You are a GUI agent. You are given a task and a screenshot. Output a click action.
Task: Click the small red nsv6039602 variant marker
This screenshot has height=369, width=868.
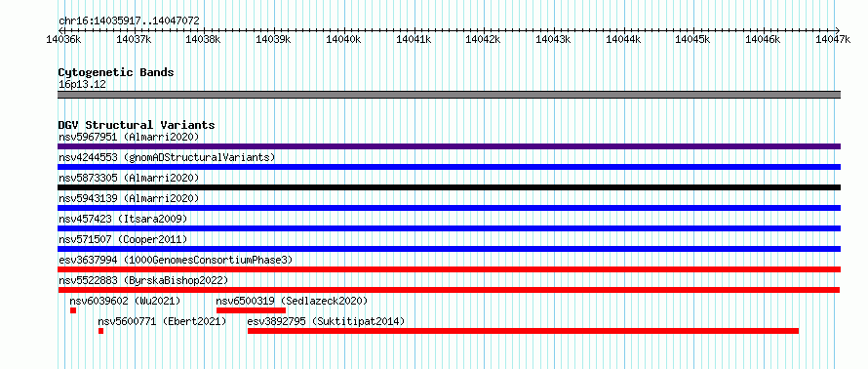click(x=73, y=310)
